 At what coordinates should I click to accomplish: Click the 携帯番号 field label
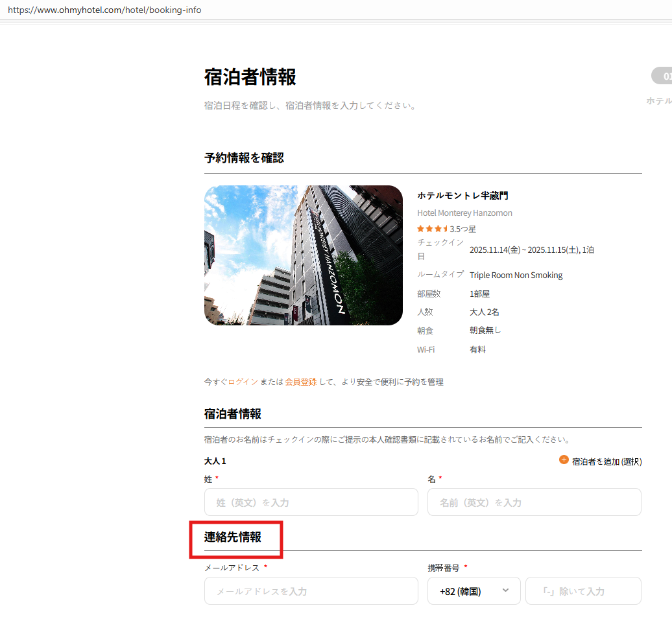444,568
